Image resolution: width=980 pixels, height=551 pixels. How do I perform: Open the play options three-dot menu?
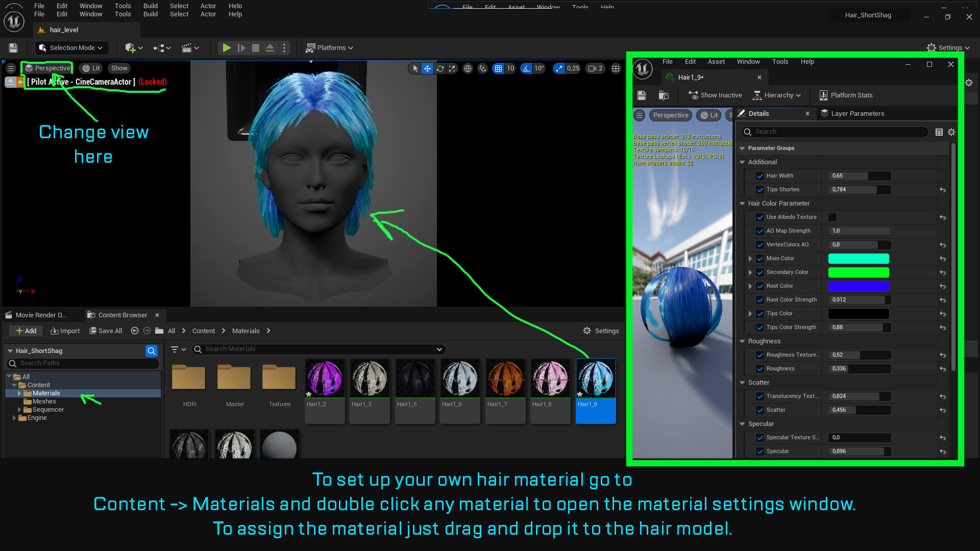(x=284, y=48)
